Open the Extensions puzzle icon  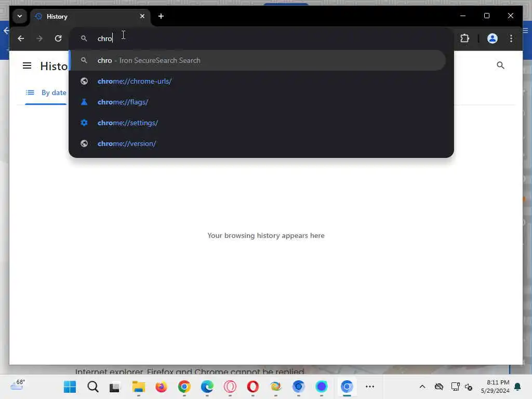465,38
